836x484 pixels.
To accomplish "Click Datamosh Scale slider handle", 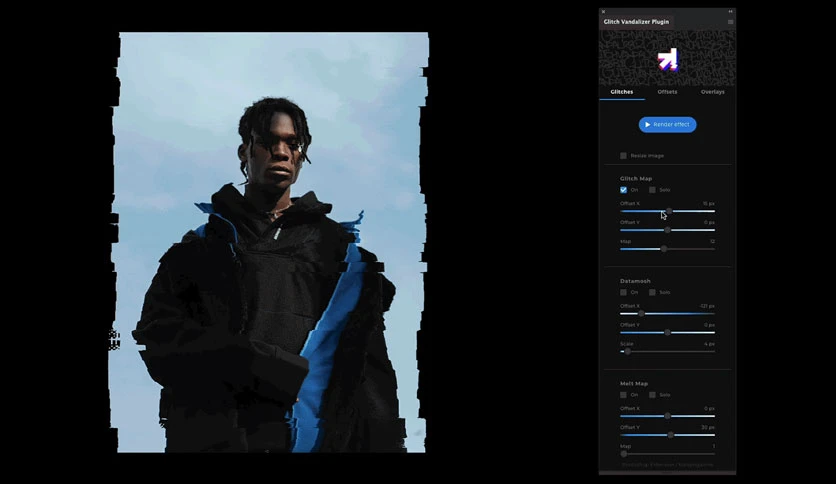I will tap(628, 351).
